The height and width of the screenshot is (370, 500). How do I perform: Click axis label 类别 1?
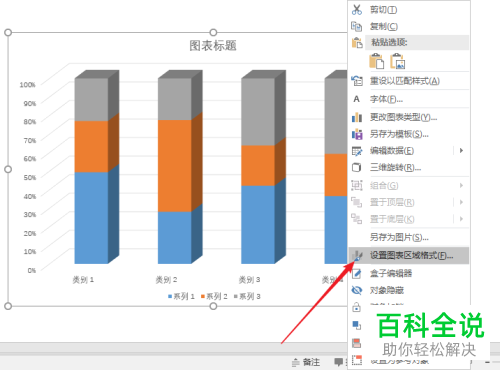83,280
